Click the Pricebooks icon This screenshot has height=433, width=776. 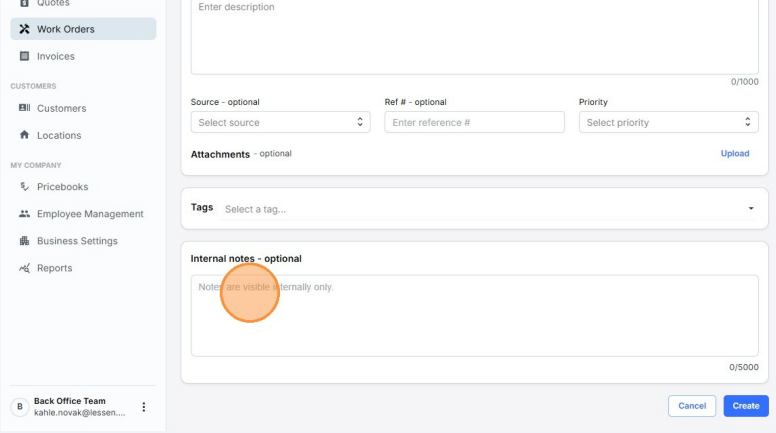(24, 187)
